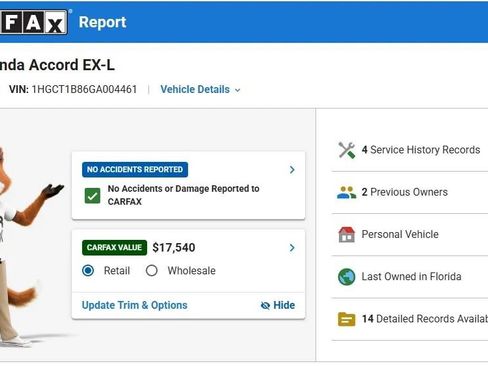Click the Hide link text
The image size is (488, 366).
pyautogui.click(x=284, y=305)
